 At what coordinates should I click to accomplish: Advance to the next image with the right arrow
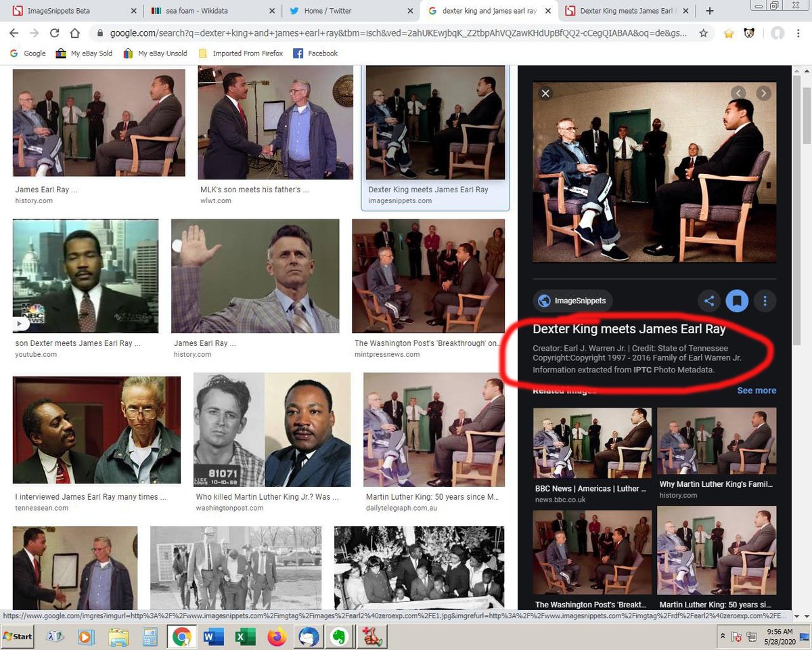[x=763, y=93]
